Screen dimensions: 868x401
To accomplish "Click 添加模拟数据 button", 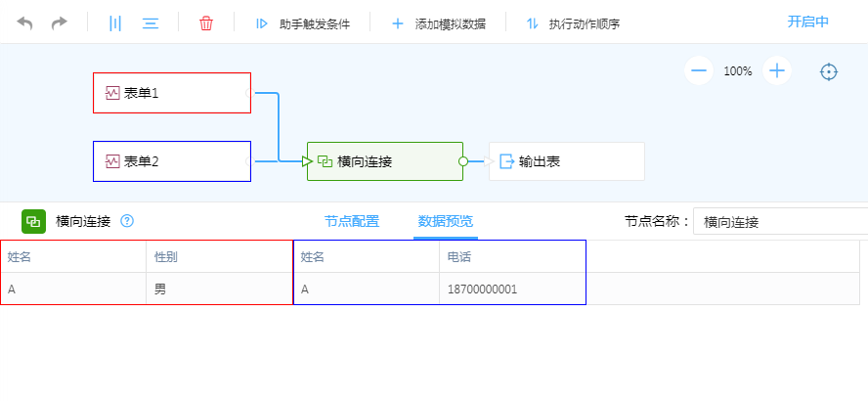I will [x=438, y=23].
